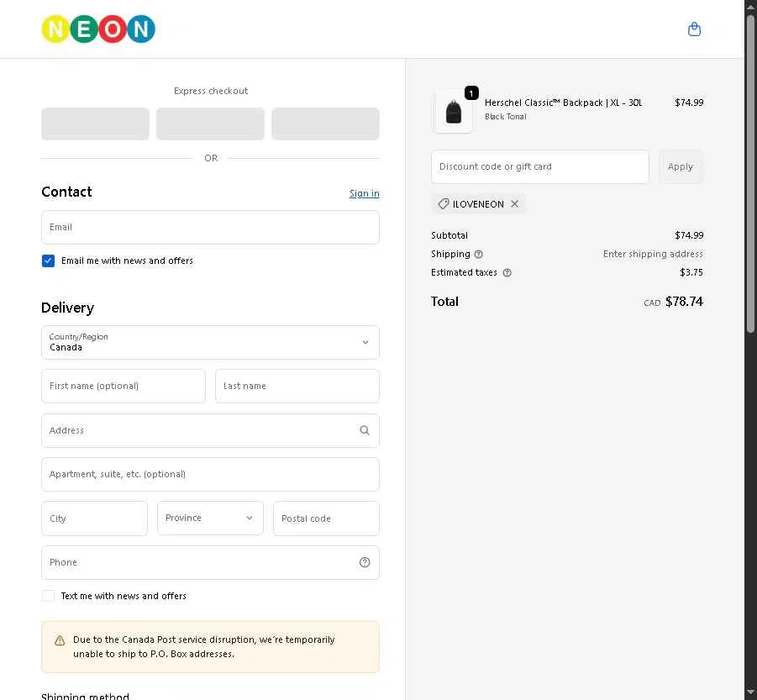Click the Black Tonal variant text

click(x=506, y=116)
